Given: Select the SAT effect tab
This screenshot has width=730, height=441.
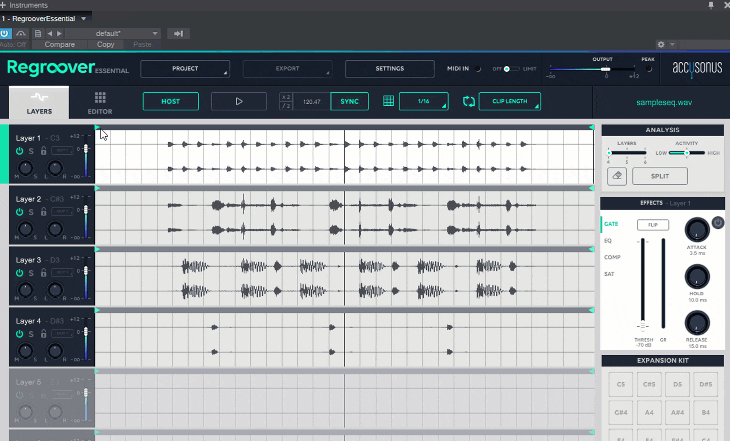Looking at the screenshot, I should click(609, 274).
